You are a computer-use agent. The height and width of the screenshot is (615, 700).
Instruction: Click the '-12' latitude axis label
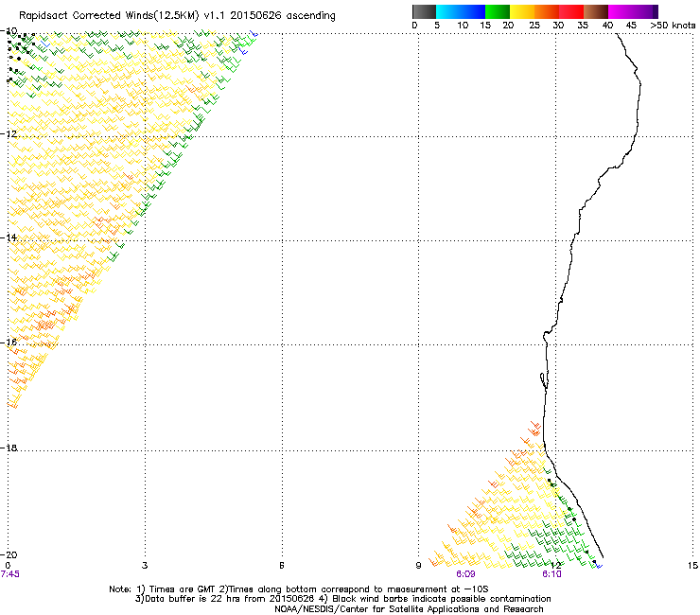point(9,134)
